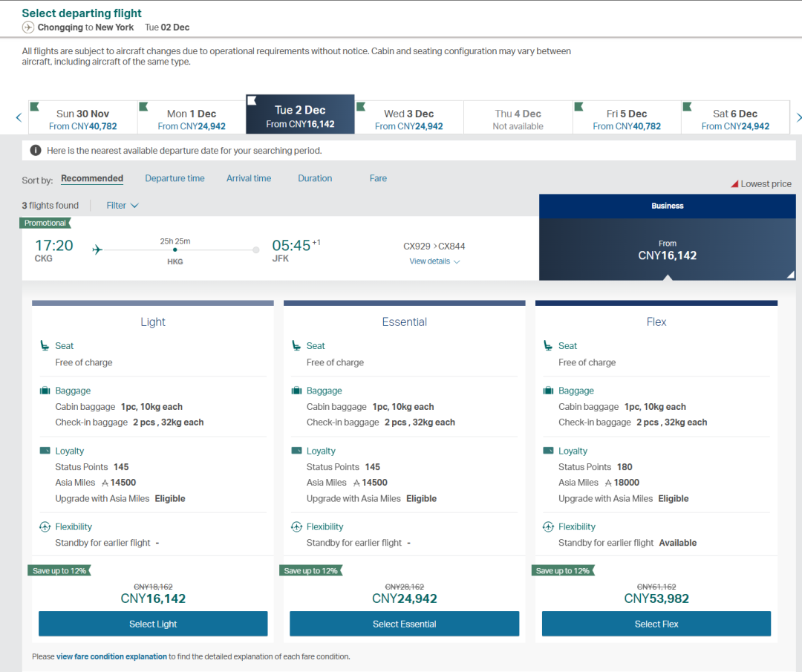Select the Wed 3 Dec date tab
This screenshot has height=672, width=802.
(408, 119)
